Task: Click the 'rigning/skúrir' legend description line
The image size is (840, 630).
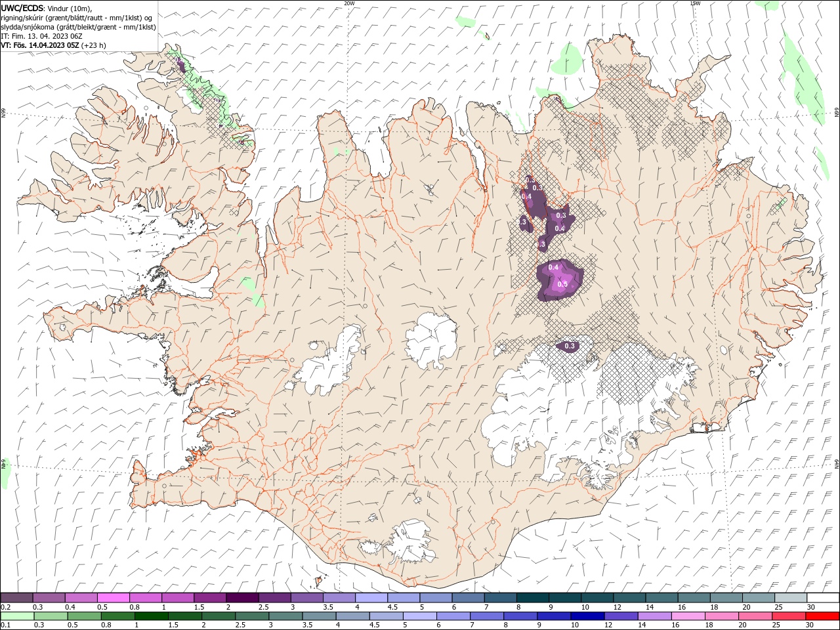Action: [77, 18]
